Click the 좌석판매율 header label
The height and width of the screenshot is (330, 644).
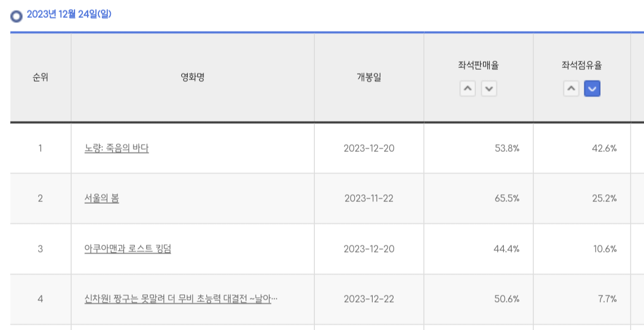[478, 65]
